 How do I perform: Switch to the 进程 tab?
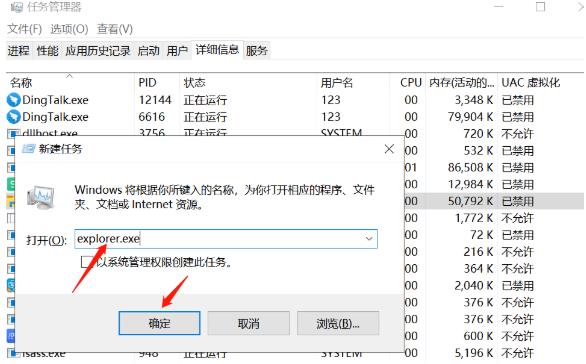(18, 50)
